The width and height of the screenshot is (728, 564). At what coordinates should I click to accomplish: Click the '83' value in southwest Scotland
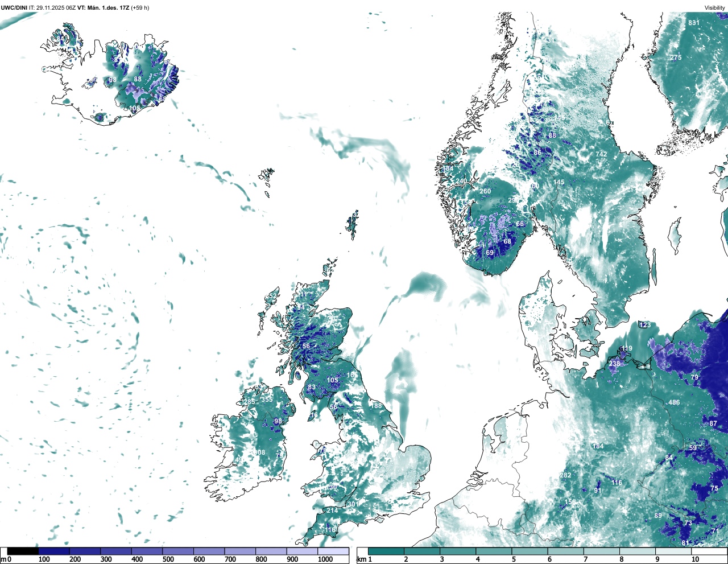[312, 387]
